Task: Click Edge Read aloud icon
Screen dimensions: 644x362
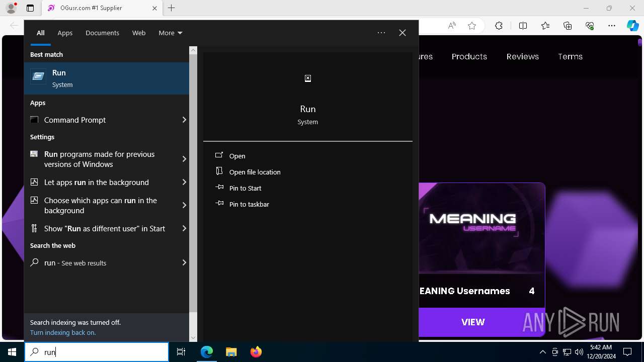Action: 452,26
